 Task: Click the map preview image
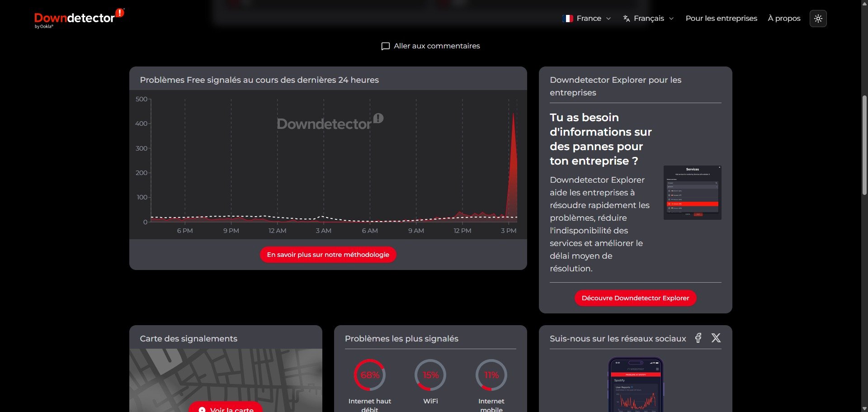tap(226, 380)
